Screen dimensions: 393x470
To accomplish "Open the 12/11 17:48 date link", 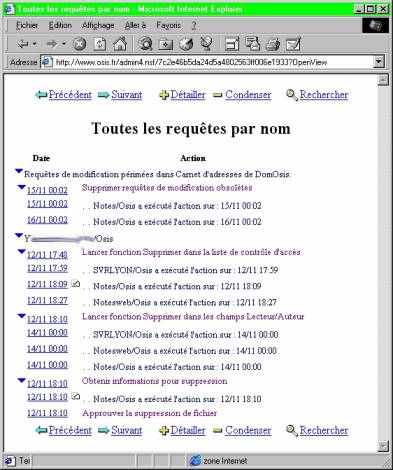I will pyautogui.click(x=47, y=255).
